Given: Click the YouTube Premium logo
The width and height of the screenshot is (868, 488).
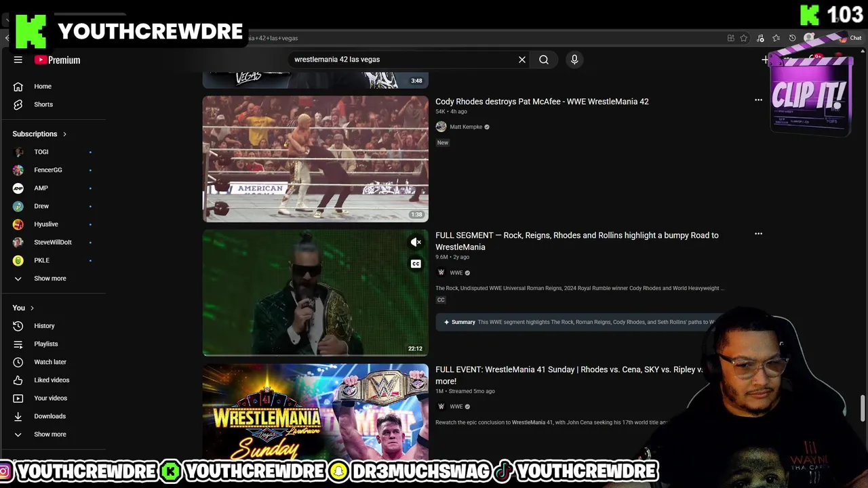Looking at the screenshot, I should point(58,60).
